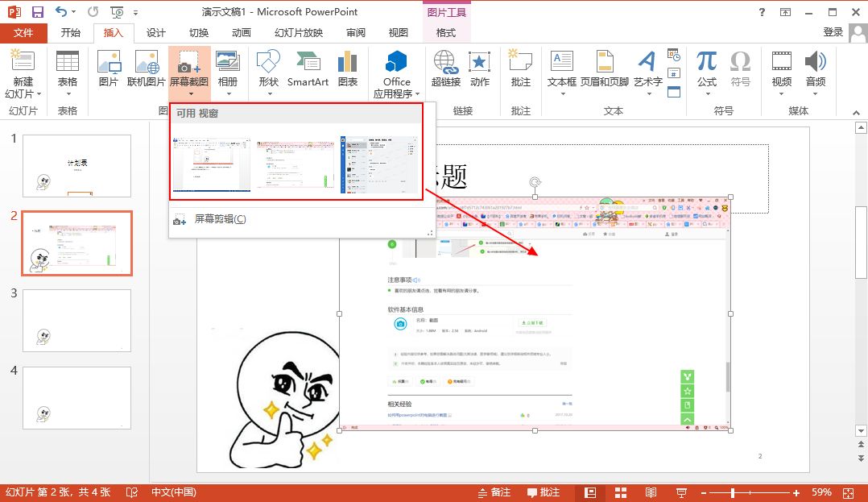This screenshot has height=502, width=868.
Task: Choose 屏幕剪辑 screen clipping option
Action: [220, 219]
